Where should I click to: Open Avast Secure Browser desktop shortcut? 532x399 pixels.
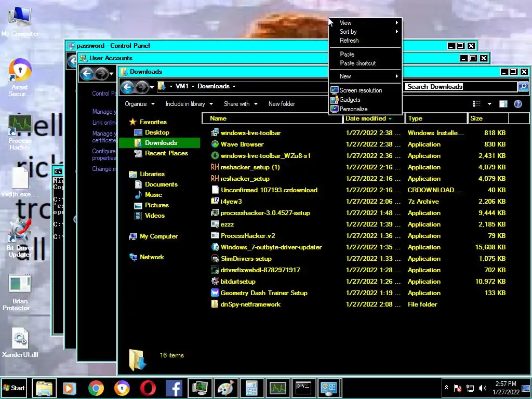pyautogui.click(x=20, y=77)
